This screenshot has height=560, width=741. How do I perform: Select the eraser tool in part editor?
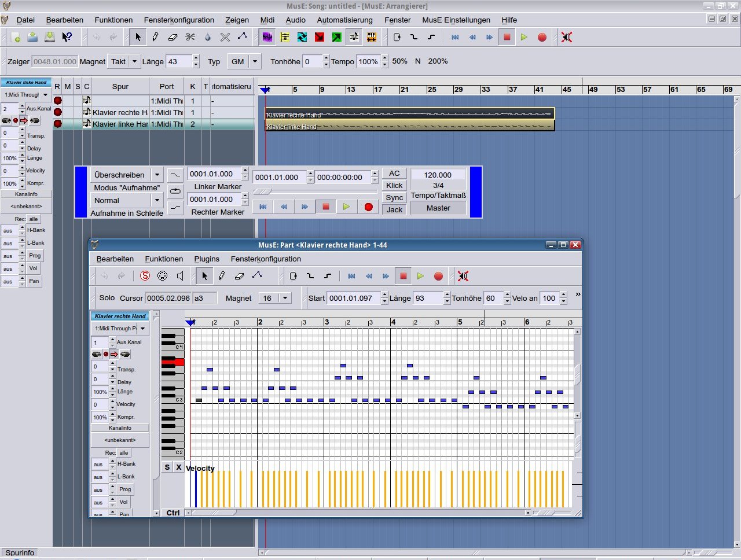point(239,276)
